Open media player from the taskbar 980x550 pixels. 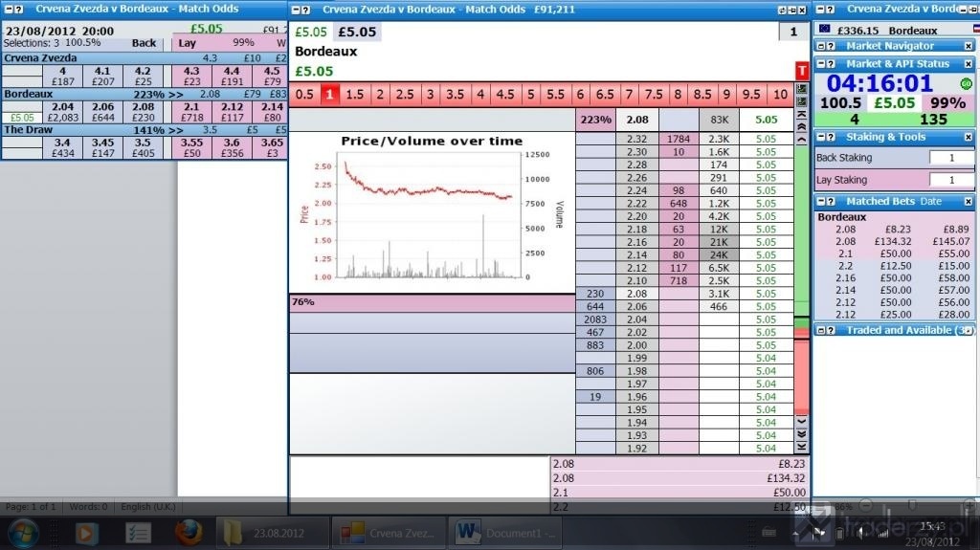tap(86, 533)
